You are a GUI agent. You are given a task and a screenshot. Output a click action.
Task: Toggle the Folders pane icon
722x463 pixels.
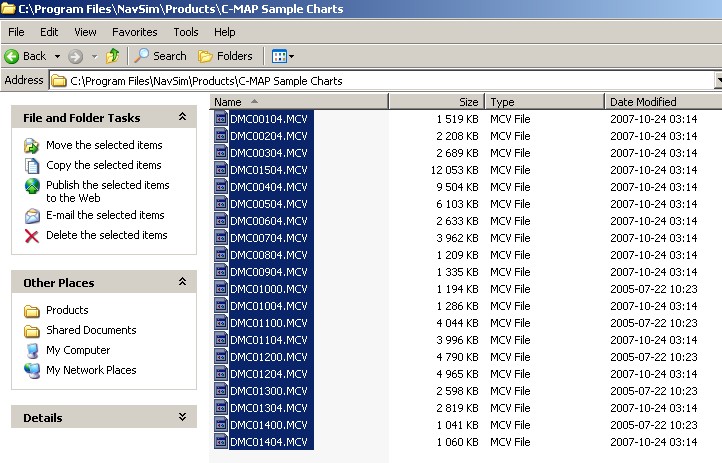pyautogui.click(x=205, y=56)
